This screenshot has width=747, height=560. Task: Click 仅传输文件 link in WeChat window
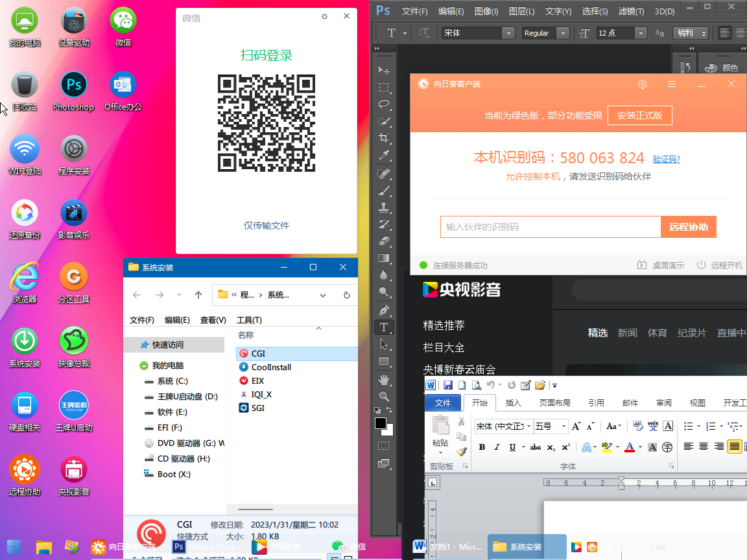tap(267, 226)
